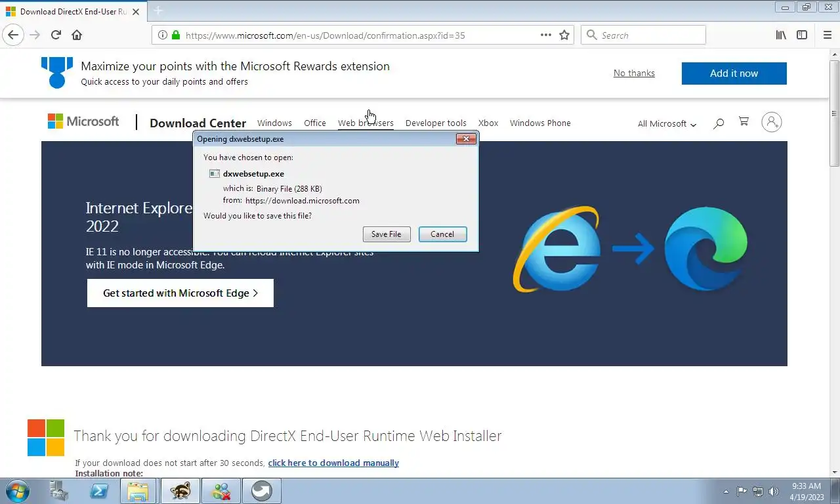
Task: Click the dxwebsetup.exe file name in dialog
Action: [253, 174]
